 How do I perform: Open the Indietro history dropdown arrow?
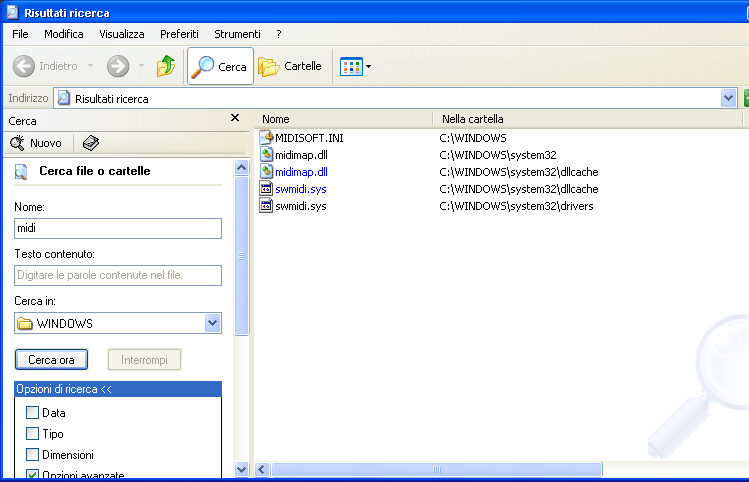(90, 66)
